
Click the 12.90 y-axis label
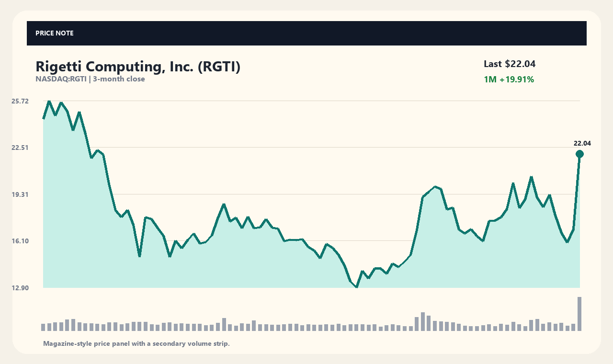coord(20,288)
